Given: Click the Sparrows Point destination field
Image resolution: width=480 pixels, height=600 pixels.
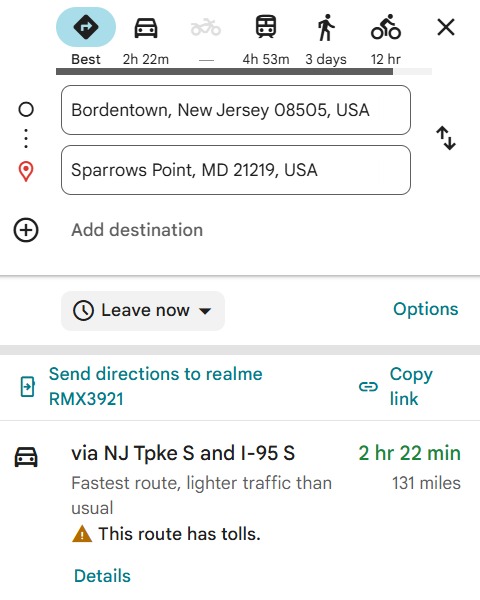Looking at the screenshot, I should point(236,170).
